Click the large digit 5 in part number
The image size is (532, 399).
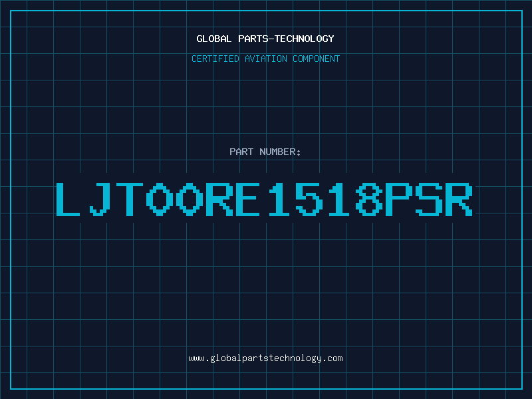click(309, 199)
